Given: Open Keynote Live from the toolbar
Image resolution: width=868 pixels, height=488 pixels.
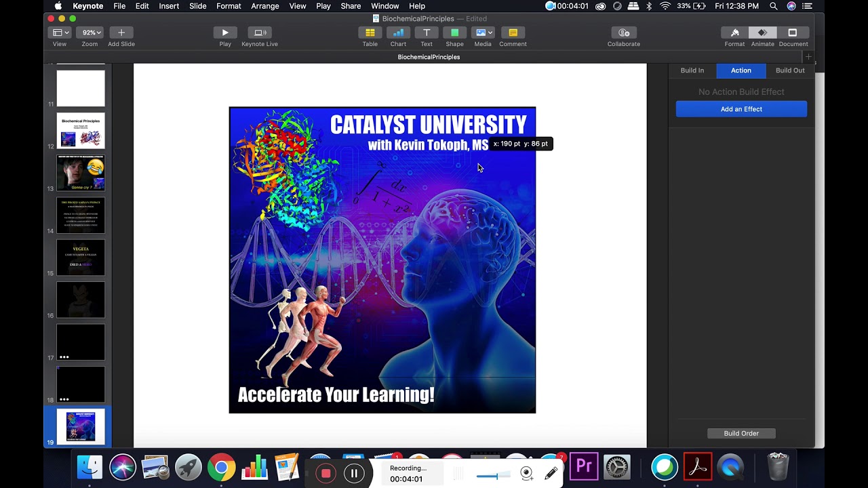Looking at the screenshot, I should pyautogui.click(x=260, y=33).
